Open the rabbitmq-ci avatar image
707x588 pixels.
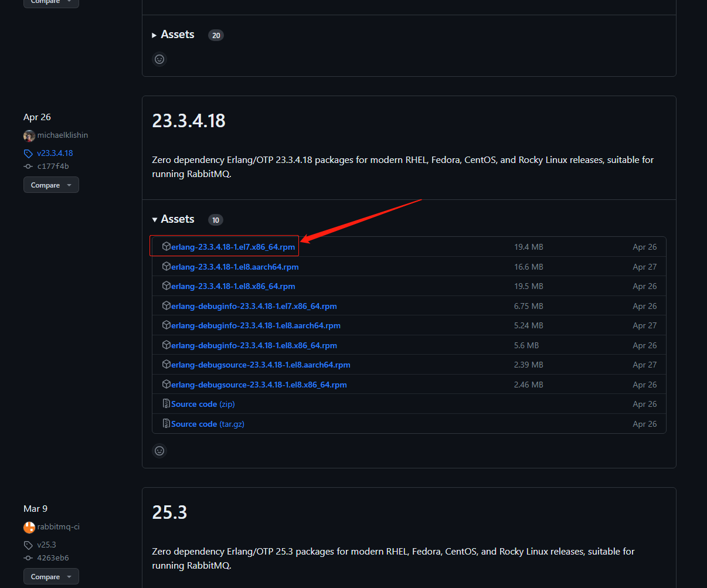point(29,528)
